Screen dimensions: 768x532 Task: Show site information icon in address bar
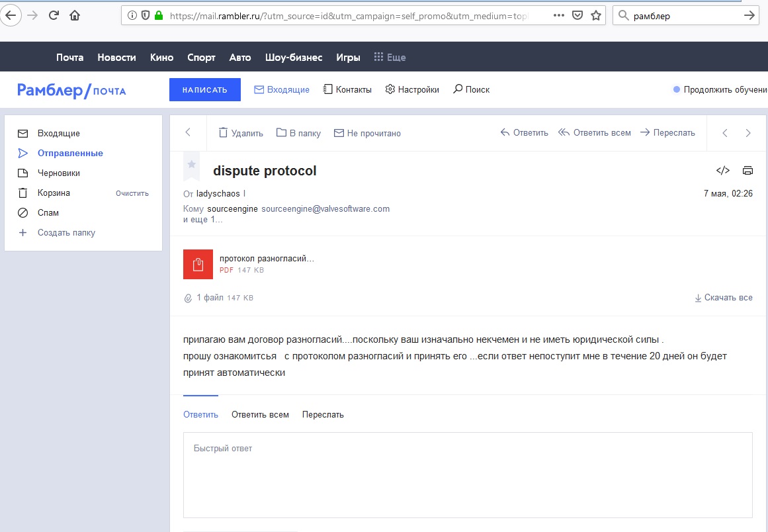[x=132, y=16]
